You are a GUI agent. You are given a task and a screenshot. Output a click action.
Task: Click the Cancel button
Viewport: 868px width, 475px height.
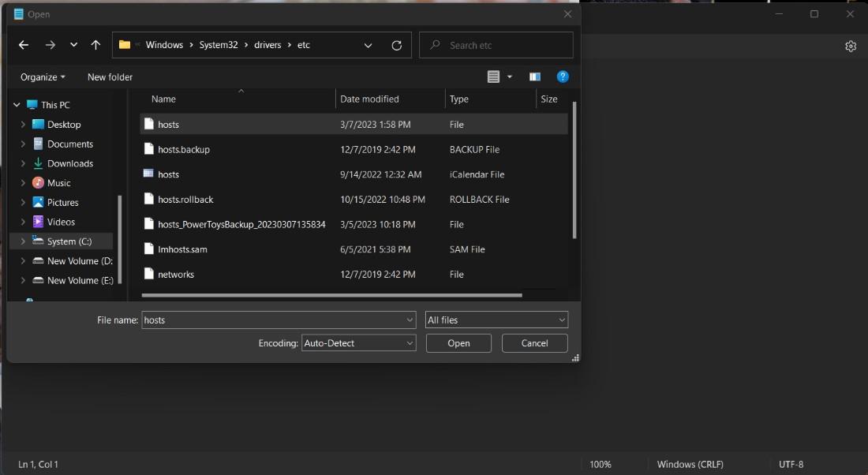(534, 343)
